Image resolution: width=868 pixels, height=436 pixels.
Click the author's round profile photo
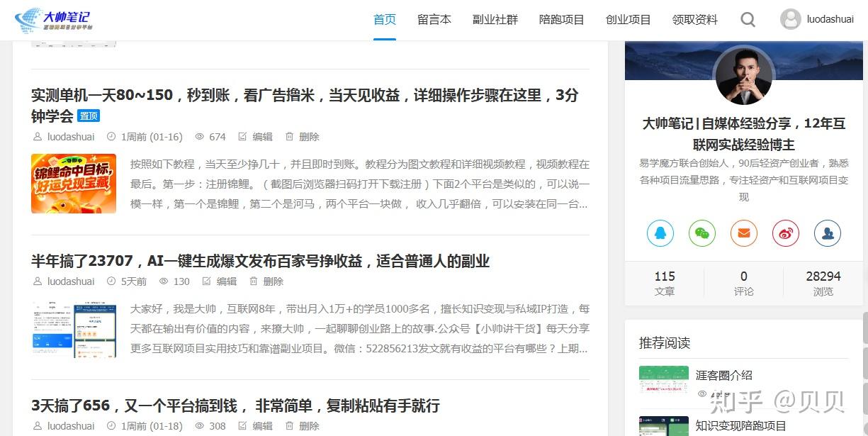tap(744, 76)
